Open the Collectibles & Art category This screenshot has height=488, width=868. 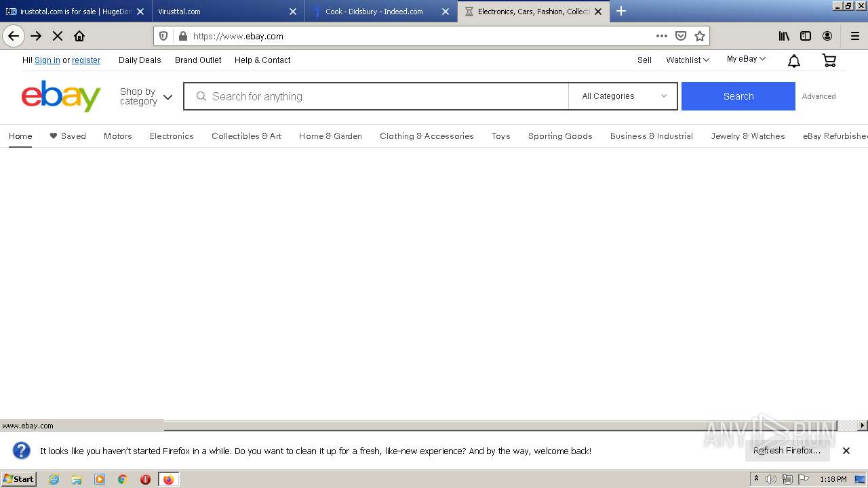246,136
